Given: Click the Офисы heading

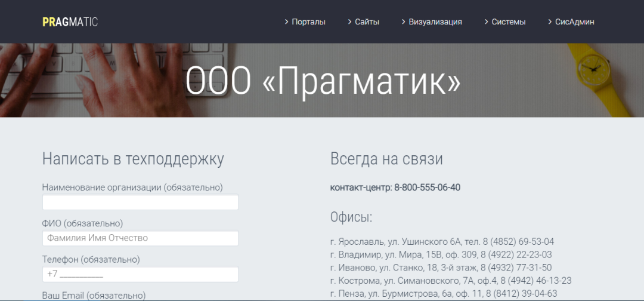Looking at the screenshot, I should 351,217.
